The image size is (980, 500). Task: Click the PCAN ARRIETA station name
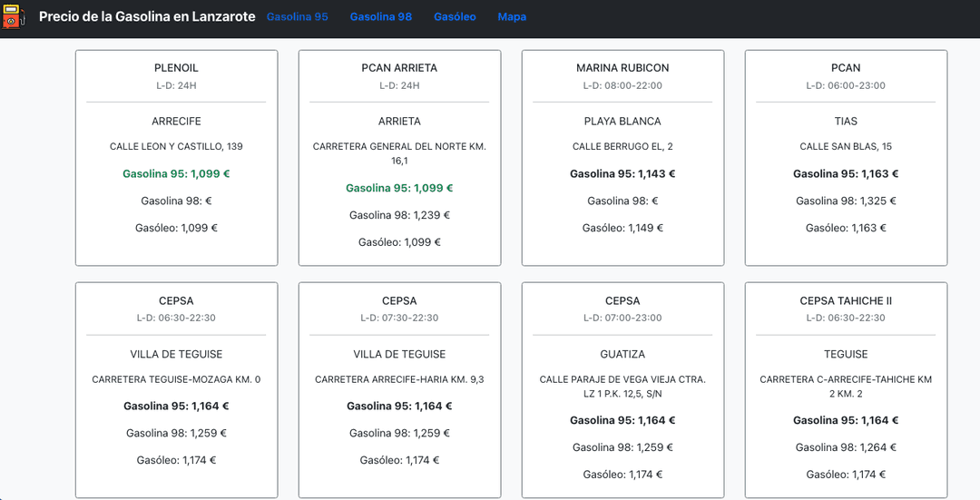pos(399,68)
